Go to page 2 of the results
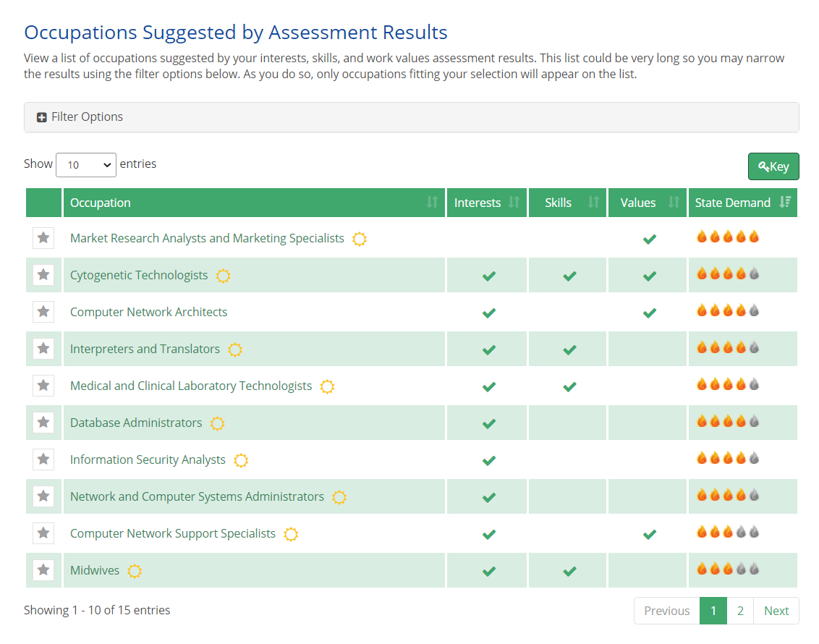The height and width of the screenshot is (644, 819). click(740, 610)
